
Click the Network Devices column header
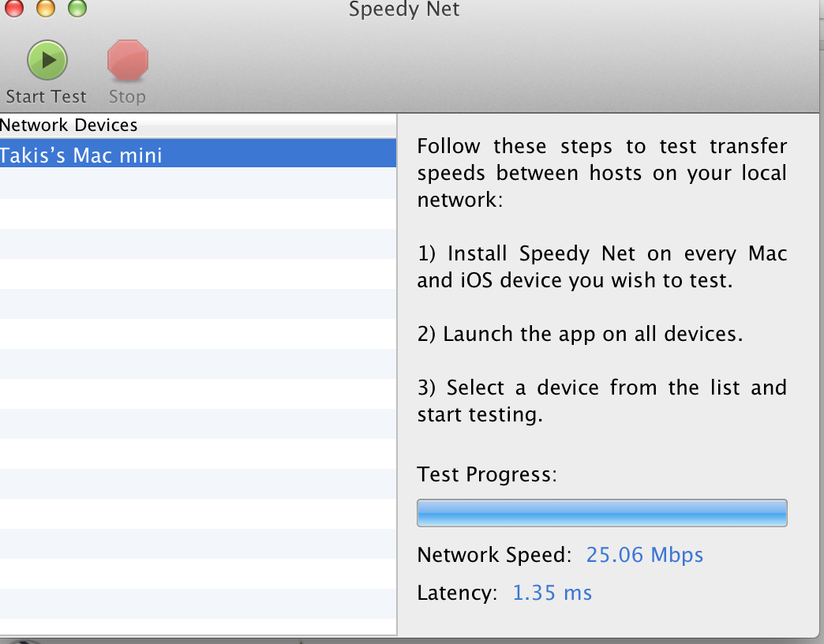pos(198,125)
